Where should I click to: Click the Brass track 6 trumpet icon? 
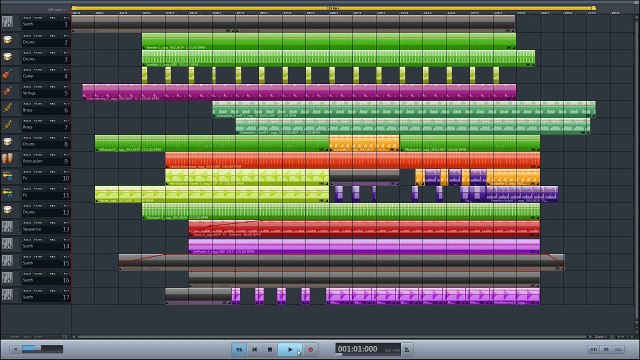pyautogui.click(x=7, y=107)
